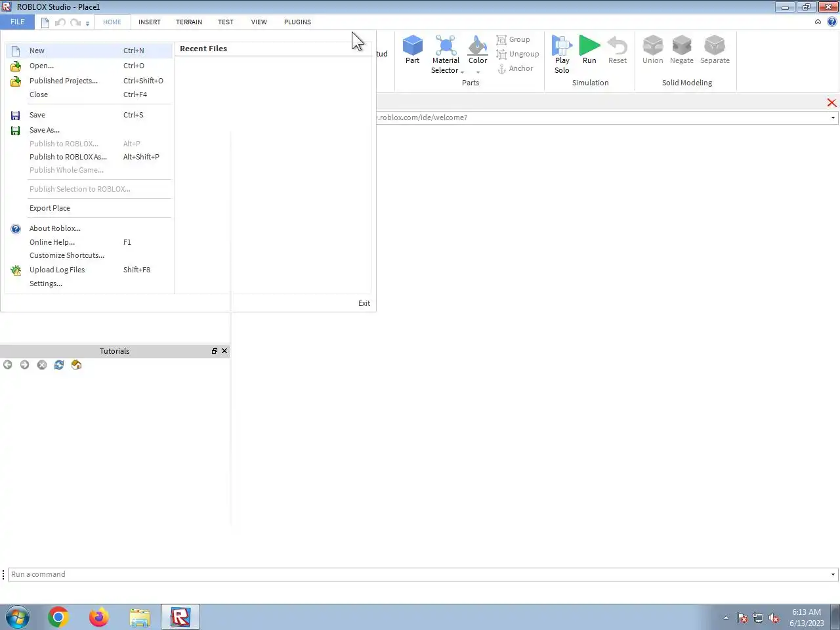840x630 pixels.
Task: Open the command bar history dropdown
Action: [x=833, y=574]
